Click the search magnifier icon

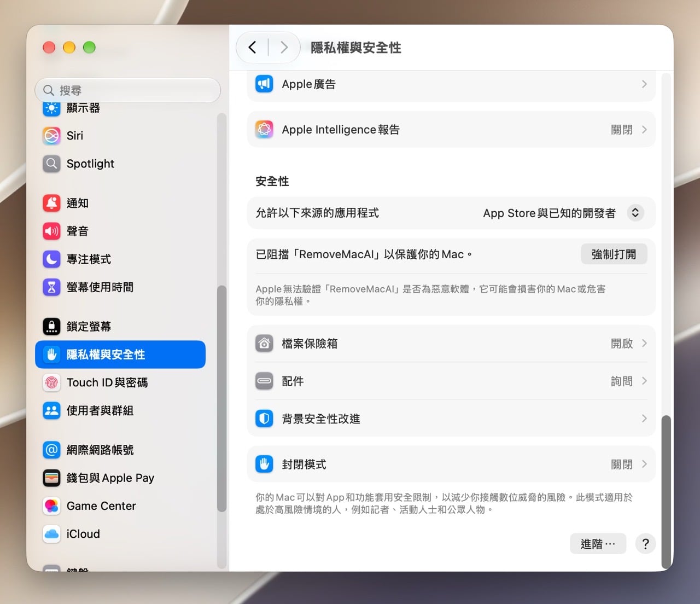49,90
